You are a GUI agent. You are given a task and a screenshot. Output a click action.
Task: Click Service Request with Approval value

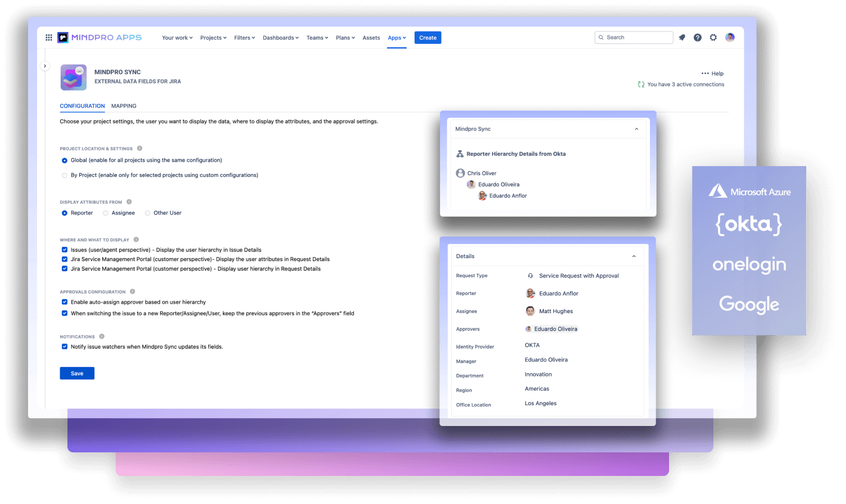click(579, 276)
